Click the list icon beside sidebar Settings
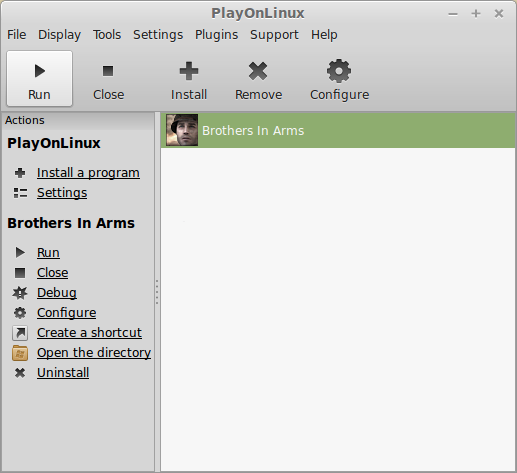Viewport: 517px width, 473px height. [20, 193]
